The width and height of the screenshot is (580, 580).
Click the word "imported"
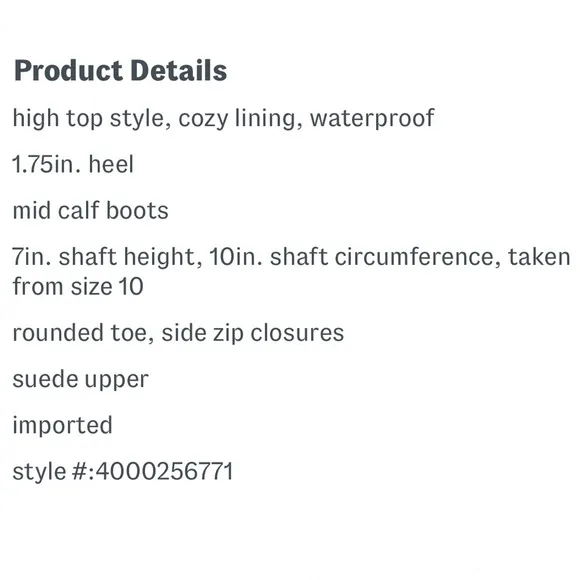click(x=63, y=425)
